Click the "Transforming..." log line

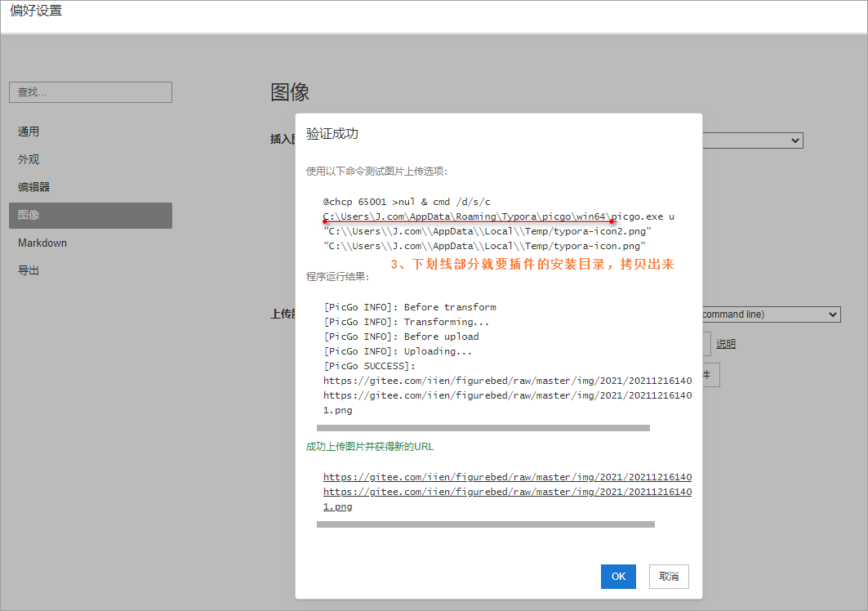tap(407, 322)
